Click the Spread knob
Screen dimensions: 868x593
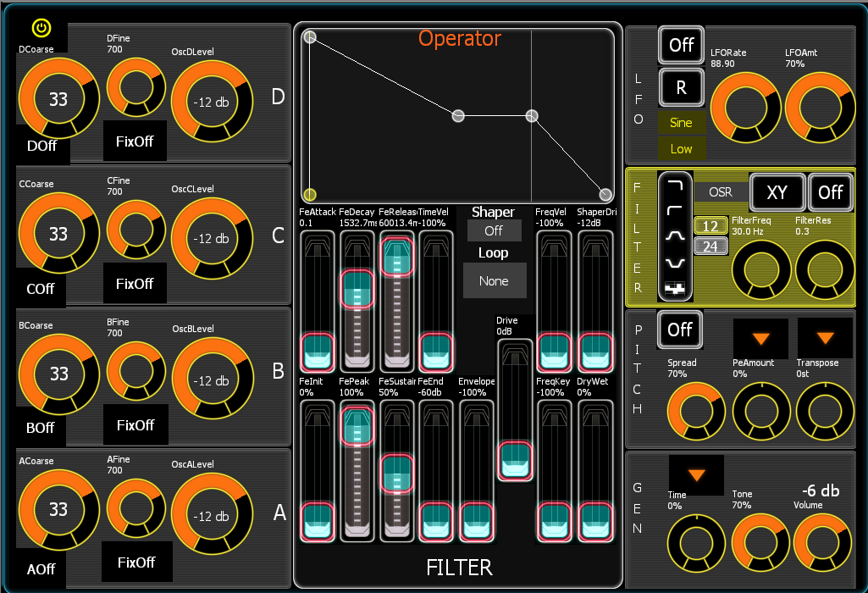(x=696, y=412)
